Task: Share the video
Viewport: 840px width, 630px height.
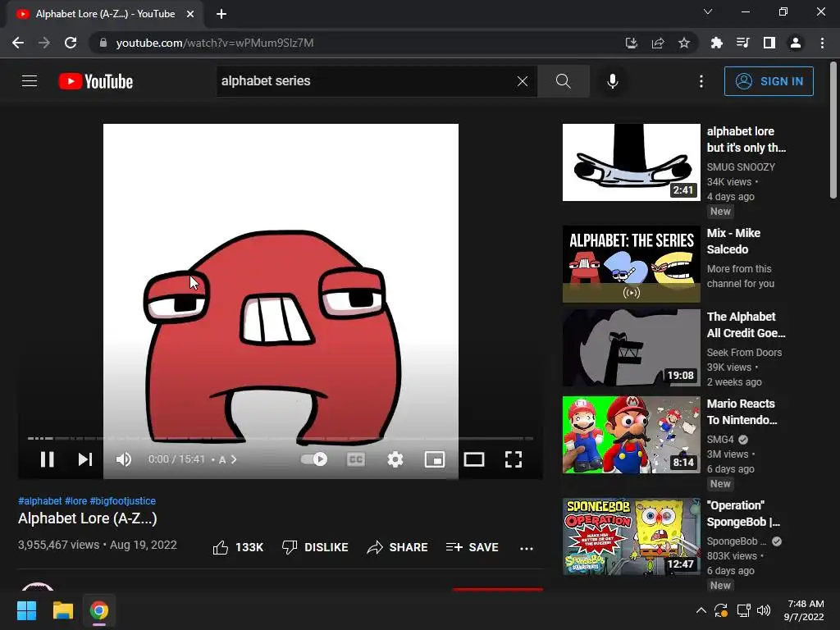Action: pos(397,547)
